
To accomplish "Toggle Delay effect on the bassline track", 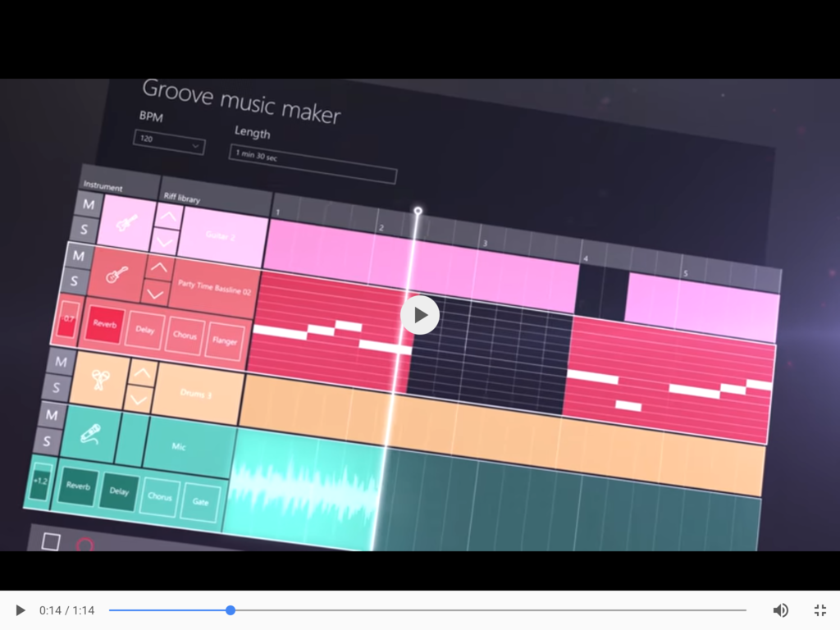I will pos(144,330).
